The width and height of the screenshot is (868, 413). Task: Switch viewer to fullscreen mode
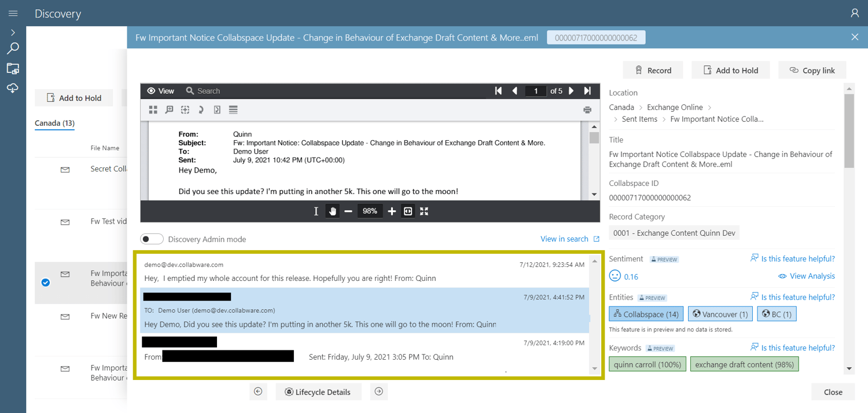[424, 211]
